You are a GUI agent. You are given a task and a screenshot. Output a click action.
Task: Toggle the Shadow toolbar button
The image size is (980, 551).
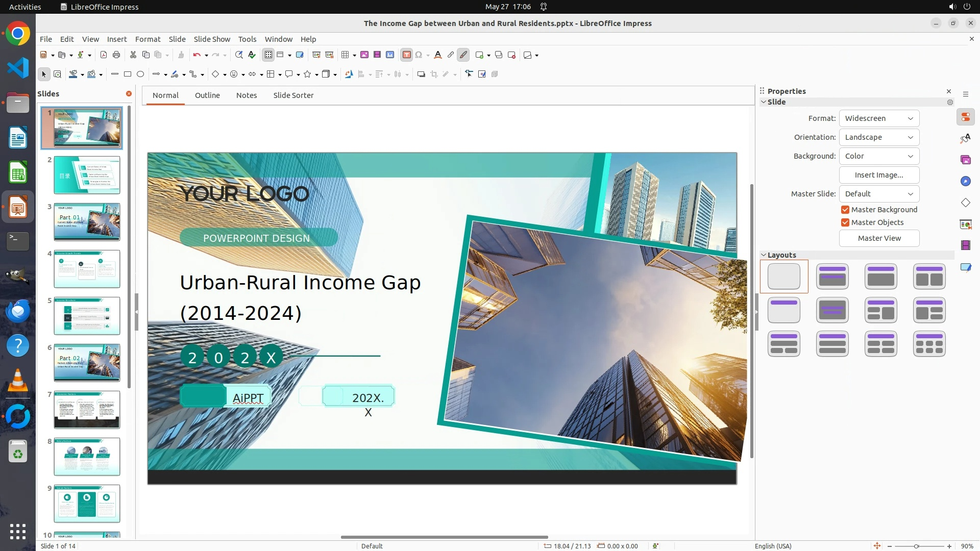tap(421, 74)
